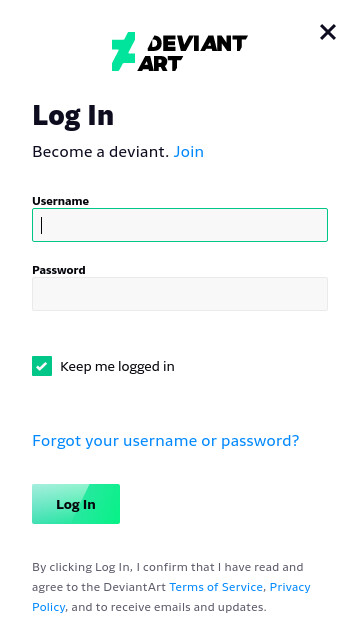The width and height of the screenshot is (360, 640).
Task: Open the Join link to sign up
Action: click(x=189, y=152)
